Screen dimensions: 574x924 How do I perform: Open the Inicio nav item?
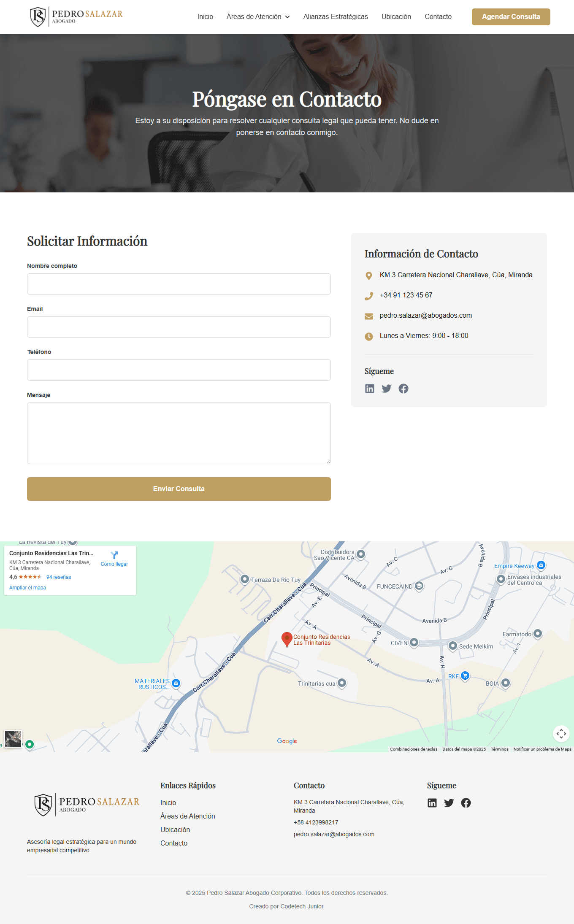[x=205, y=17]
